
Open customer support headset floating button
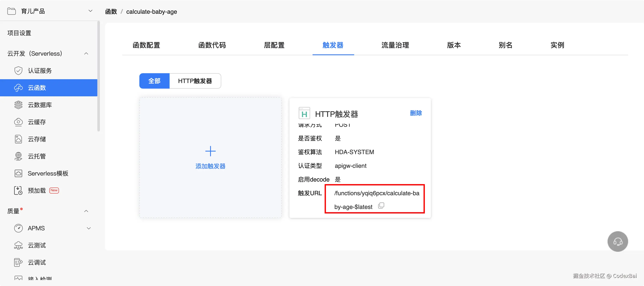(617, 241)
